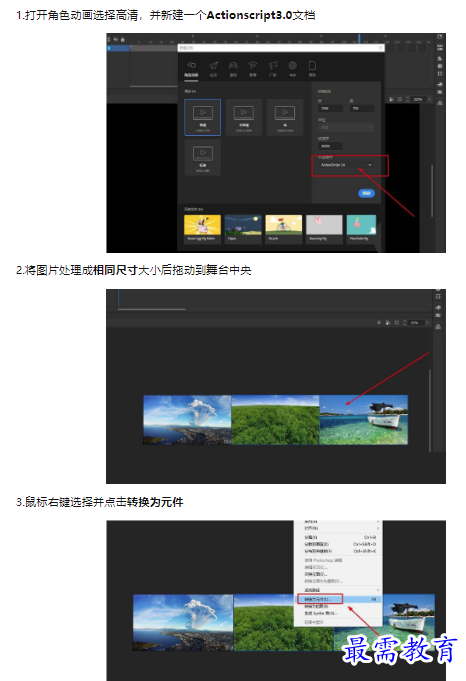Click the center stage icon in step 2 toolbar
466x681 pixels.
(x=379, y=323)
